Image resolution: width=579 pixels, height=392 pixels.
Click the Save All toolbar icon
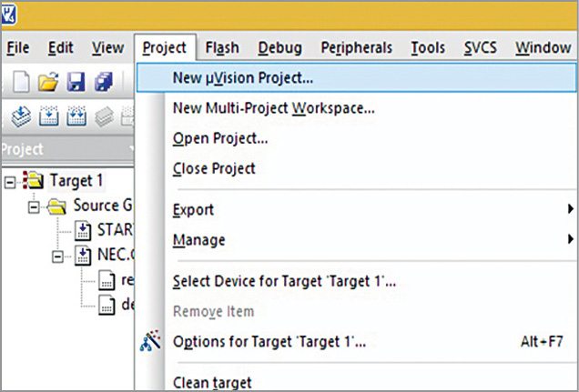(x=101, y=83)
